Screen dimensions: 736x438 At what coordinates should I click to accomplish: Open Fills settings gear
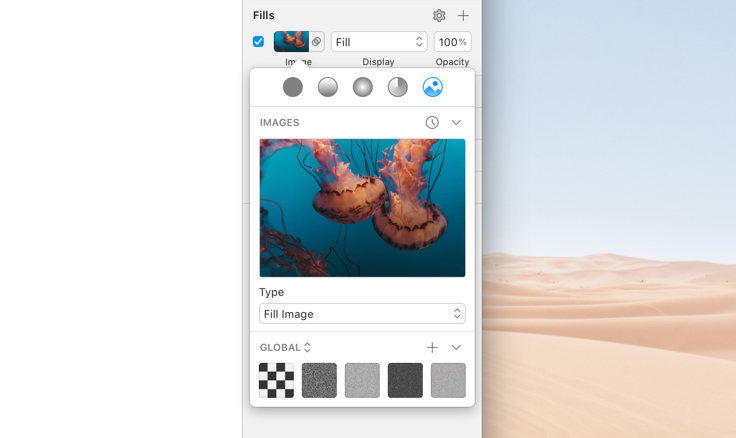[x=439, y=15]
